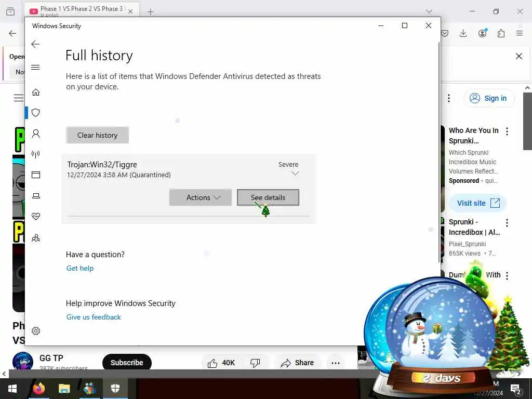Open Virus & threat protection shield icon

coord(36,113)
